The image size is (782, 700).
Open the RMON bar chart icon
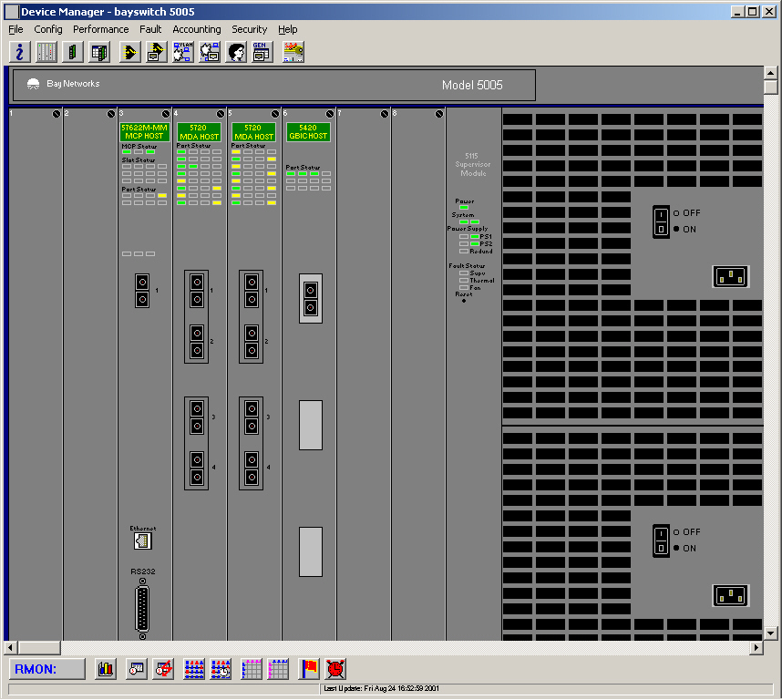[x=106, y=669]
